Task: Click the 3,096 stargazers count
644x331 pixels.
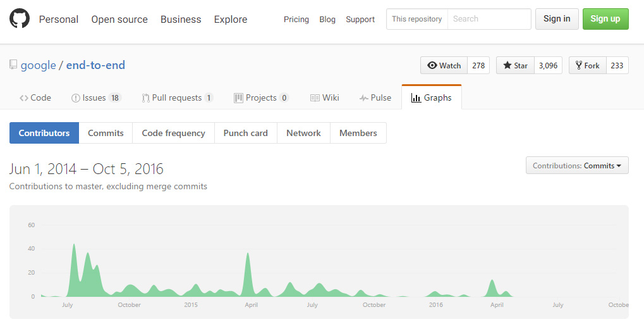Action: (549, 65)
